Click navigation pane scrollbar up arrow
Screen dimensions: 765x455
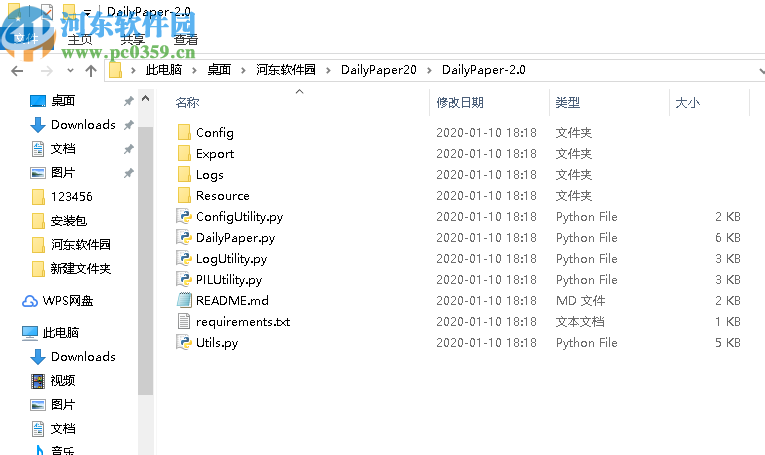145,99
